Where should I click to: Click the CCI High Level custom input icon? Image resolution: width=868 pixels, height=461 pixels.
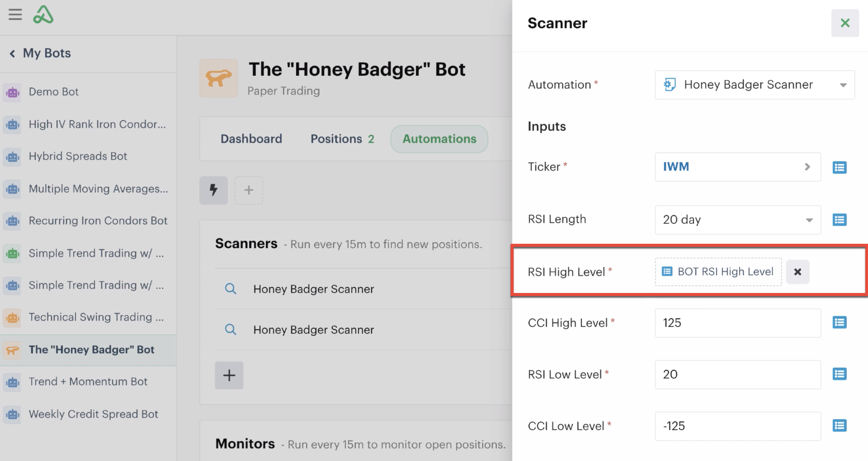(839, 323)
